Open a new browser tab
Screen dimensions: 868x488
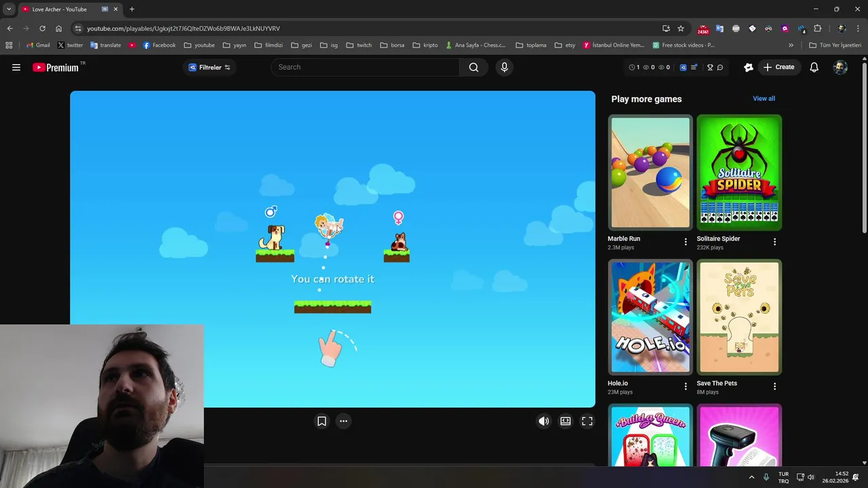[x=132, y=9]
